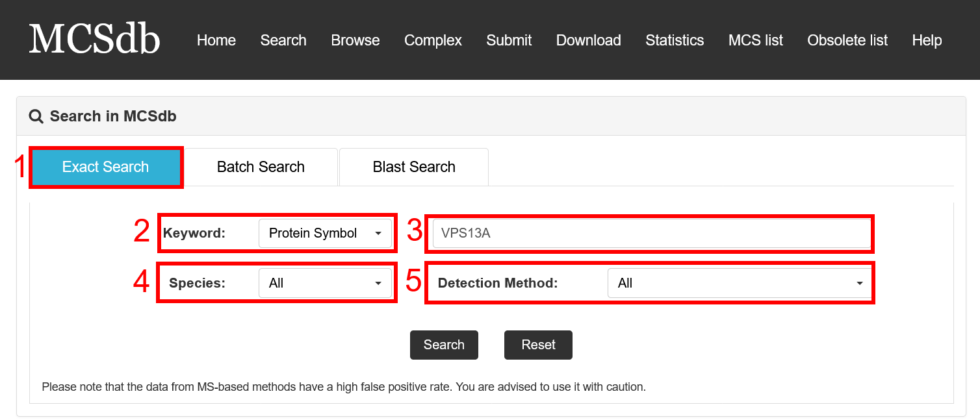Click the magnifier icon beside Search in MCSdb
The width and height of the screenshot is (980, 420).
[36, 117]
